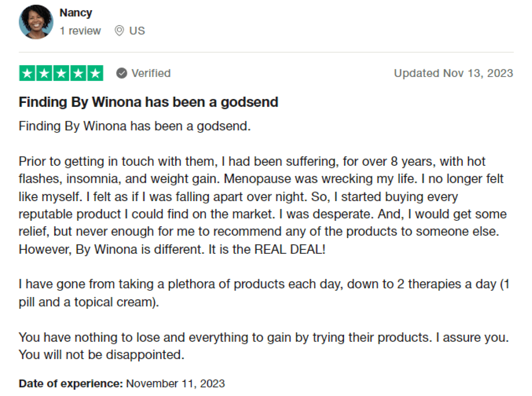Click the Verified checkmark badge

tap(121, 73)
